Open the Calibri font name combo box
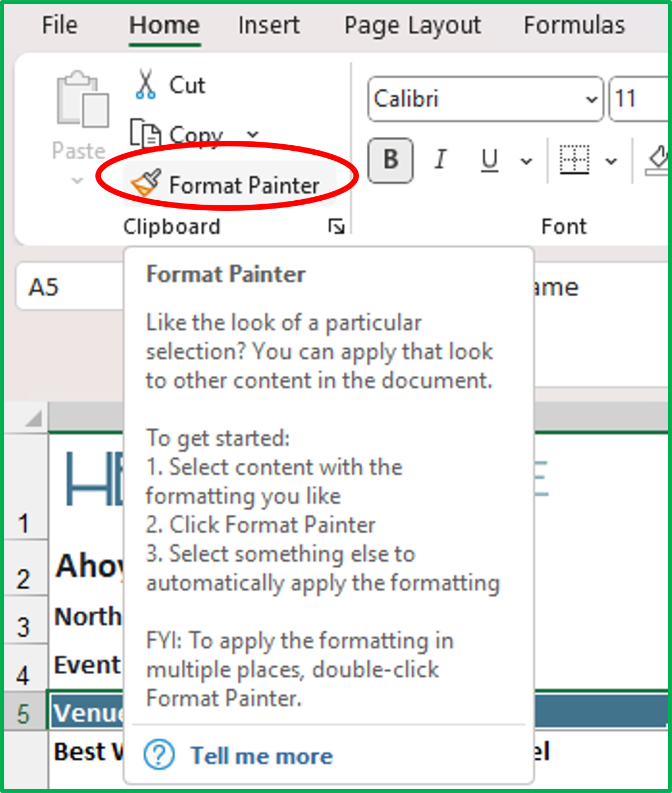672x793 pixels. coord(485,99)
